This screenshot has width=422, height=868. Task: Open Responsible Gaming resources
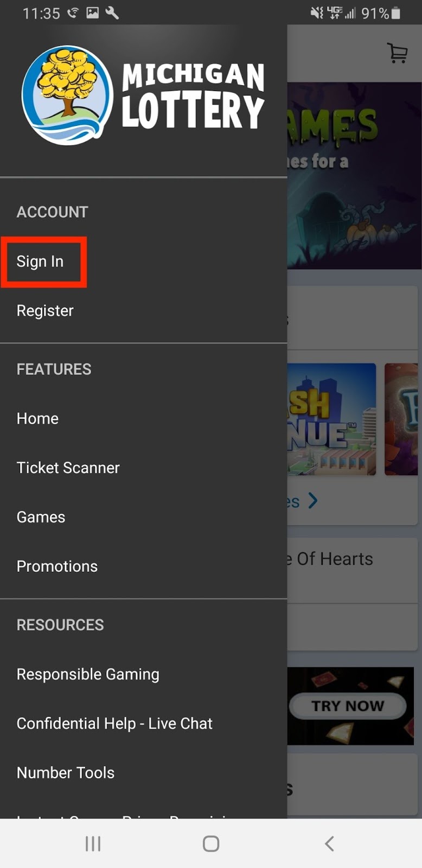88,674
